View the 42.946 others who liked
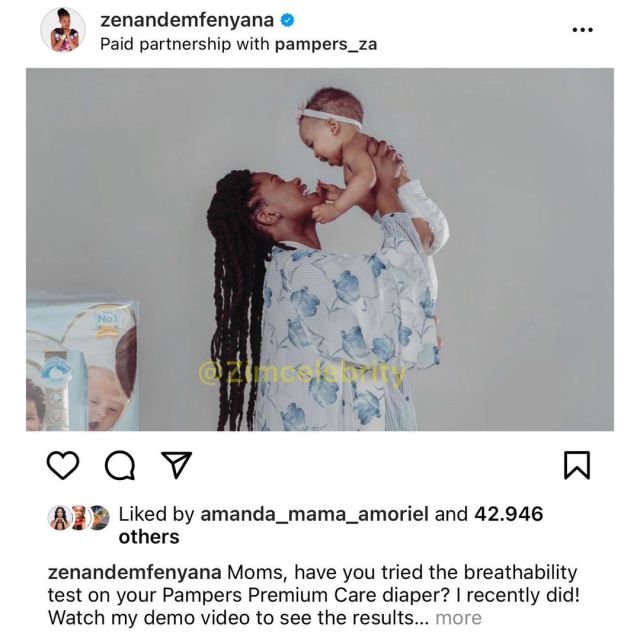640x640 pixels. [331, 525]
